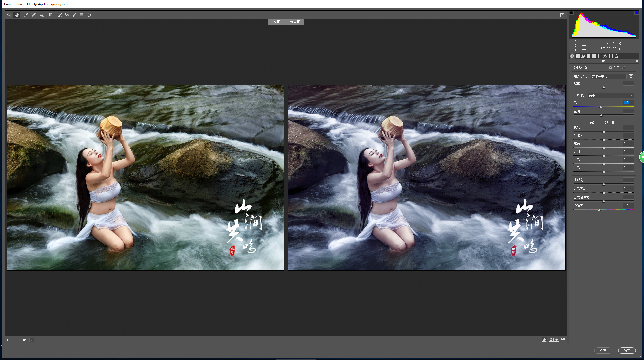Select the Zoom magnifier tool
644x360 pixels.
click(9, 15)
